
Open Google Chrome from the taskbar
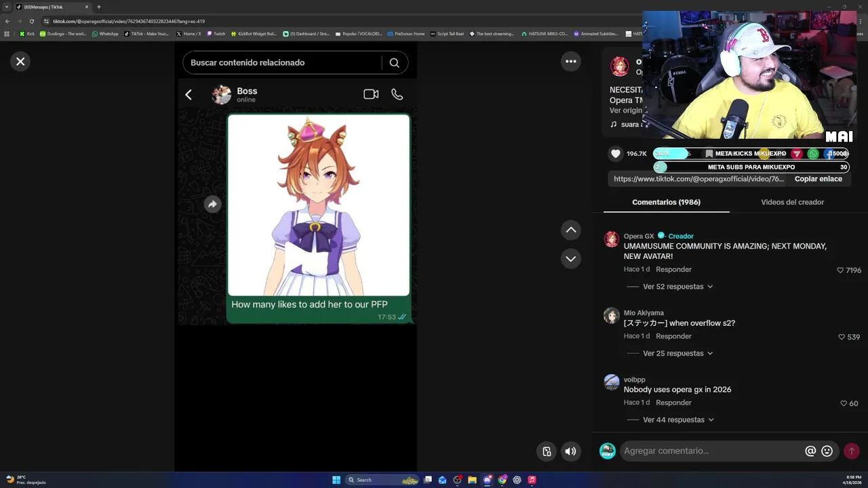pos(502,480)
